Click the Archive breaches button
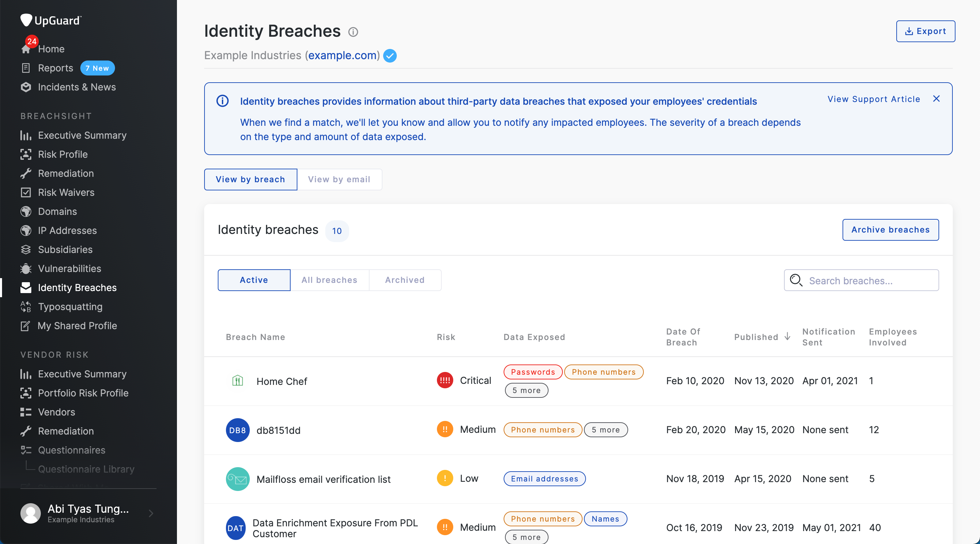 (x=890, y=230)
